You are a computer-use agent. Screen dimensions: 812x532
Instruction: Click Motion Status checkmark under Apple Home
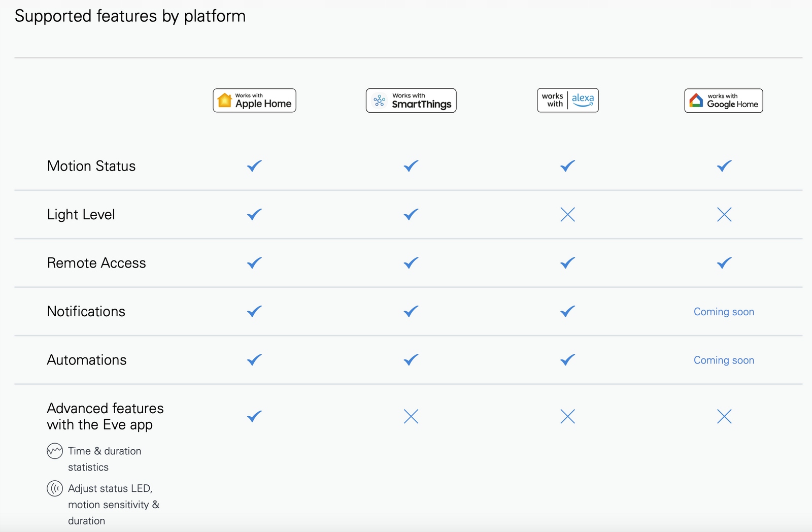254,166
